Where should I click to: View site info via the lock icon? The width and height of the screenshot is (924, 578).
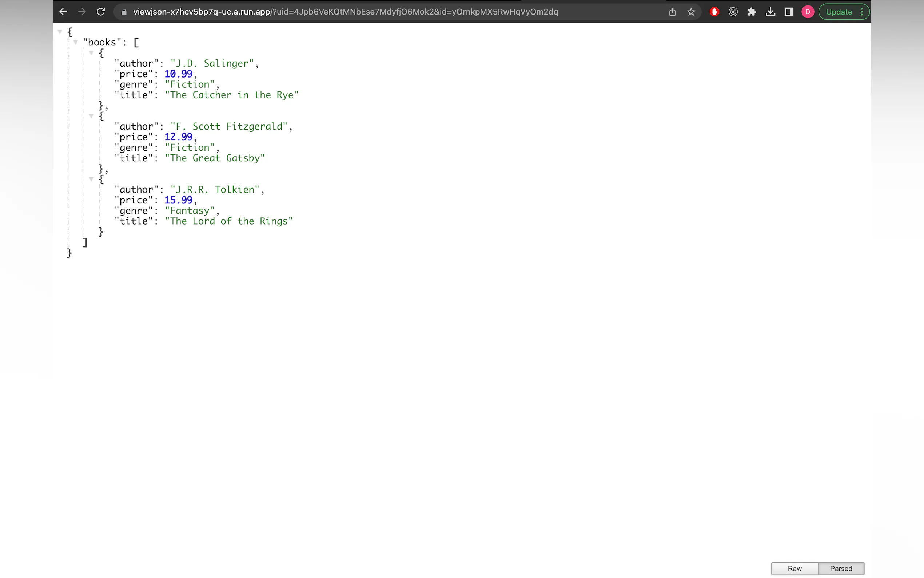click(x=124, y=12)
